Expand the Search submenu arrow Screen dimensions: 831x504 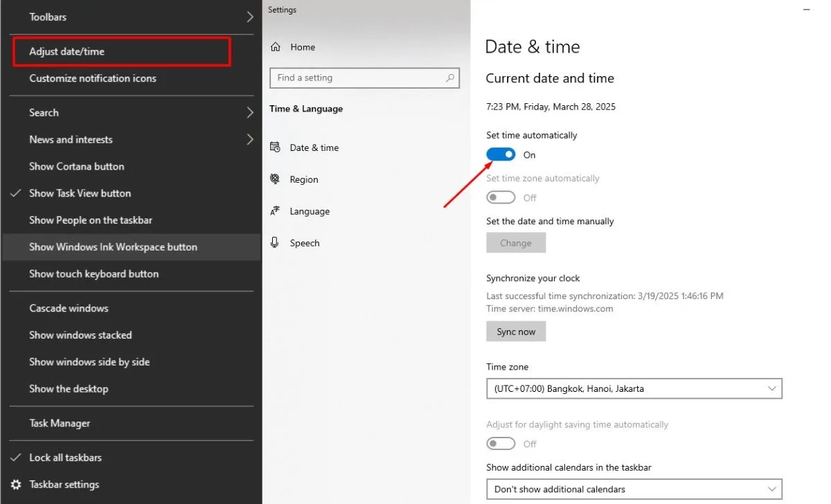click(250, 113)
